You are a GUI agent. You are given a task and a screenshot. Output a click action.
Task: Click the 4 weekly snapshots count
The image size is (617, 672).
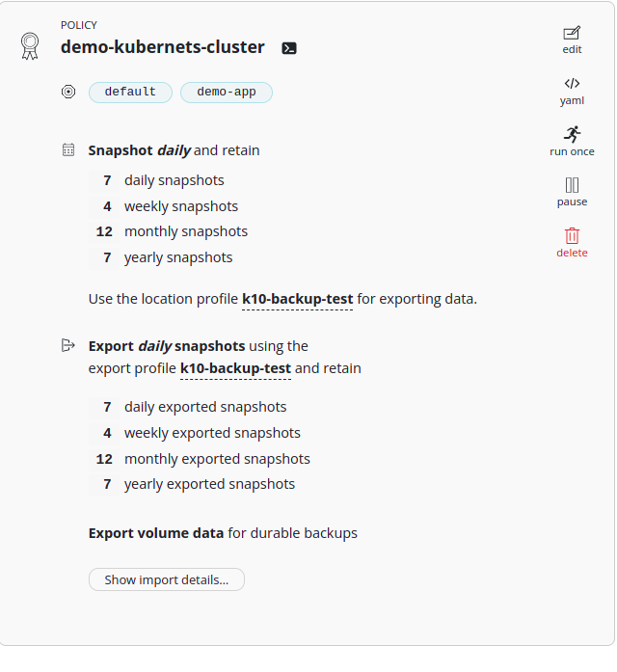[x=107, y=206]
